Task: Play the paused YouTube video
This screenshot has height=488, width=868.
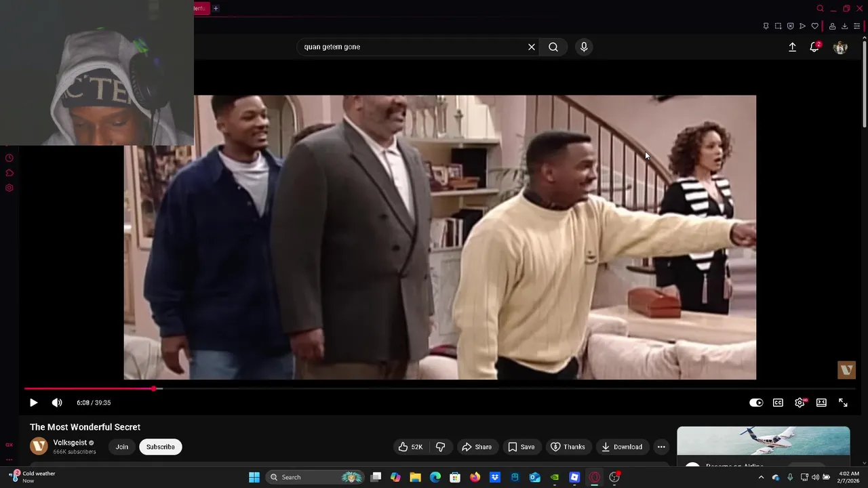Action: click(x=33, y=403)
